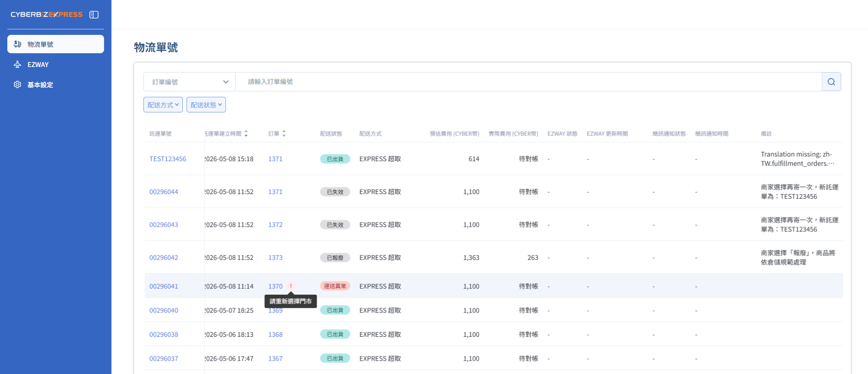
Task: Open order 1371 in the 00296044 row
Action: point(275,192)
